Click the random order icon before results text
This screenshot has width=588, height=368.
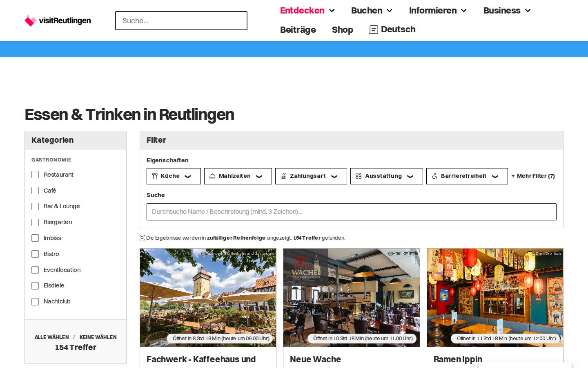tap(142, 238)
